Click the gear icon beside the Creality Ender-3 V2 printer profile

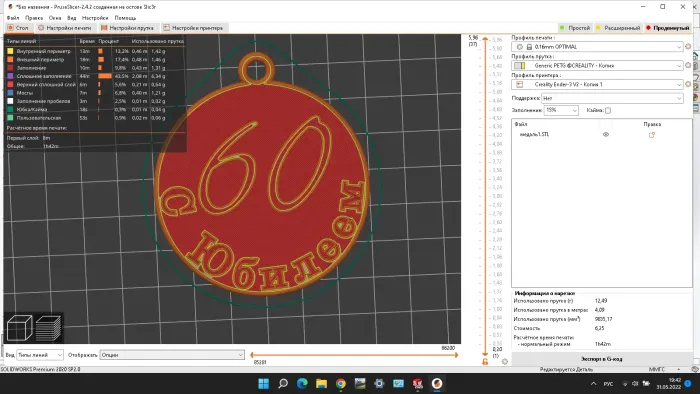point(688,84)
